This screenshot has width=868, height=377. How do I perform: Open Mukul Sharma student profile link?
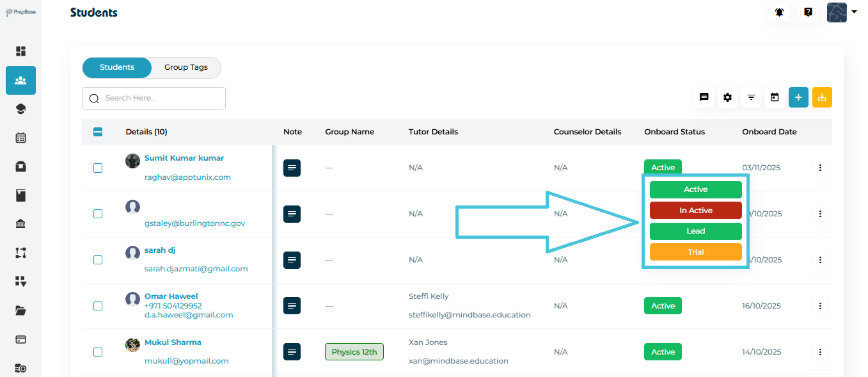pos(173,342)
